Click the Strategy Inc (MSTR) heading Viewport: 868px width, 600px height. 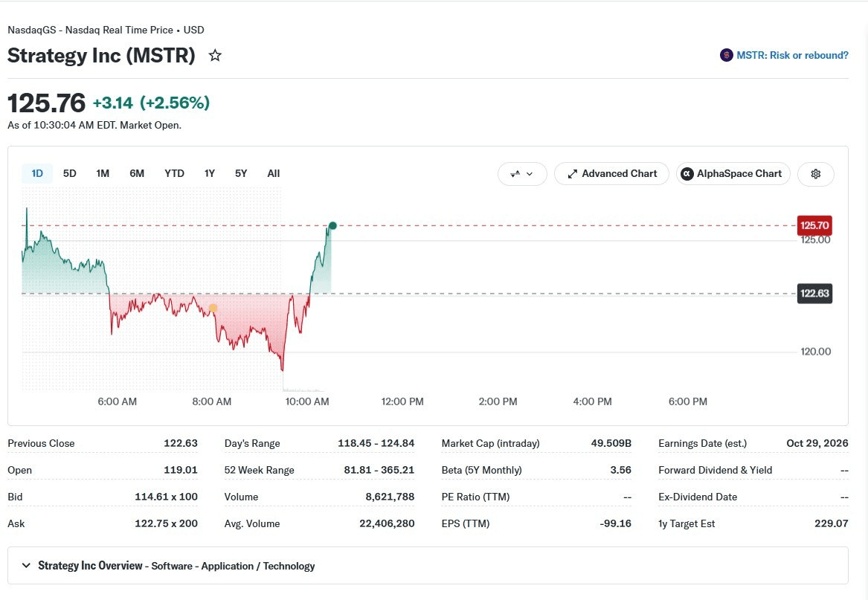click(x=101, y=55)
